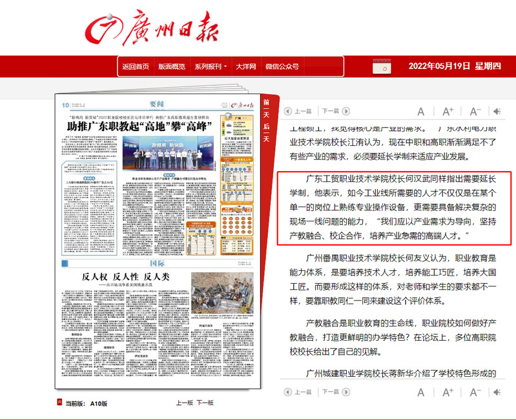Toggle read-aloud speaker icon at bottom
The height and width of the screenshot is (420, 516).
click(498, 392)
